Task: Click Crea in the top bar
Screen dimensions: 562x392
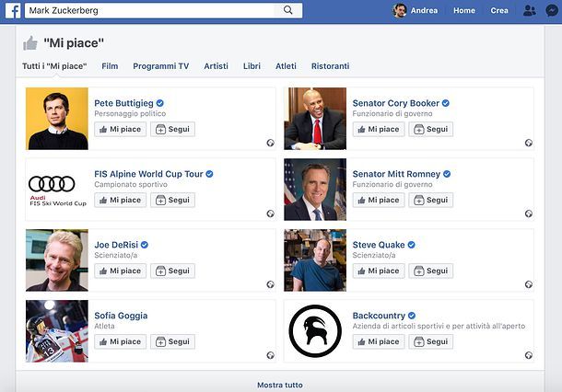Action: [499, 11]
